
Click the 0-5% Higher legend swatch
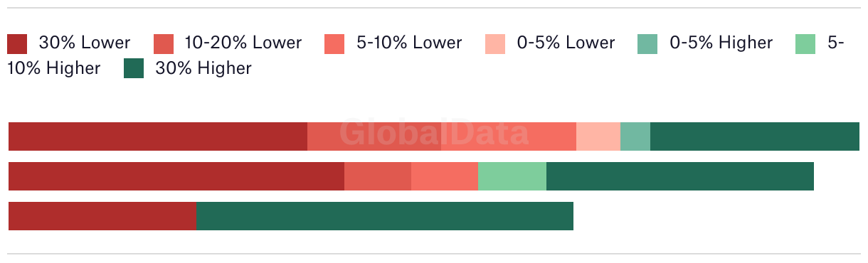[648, 43]
